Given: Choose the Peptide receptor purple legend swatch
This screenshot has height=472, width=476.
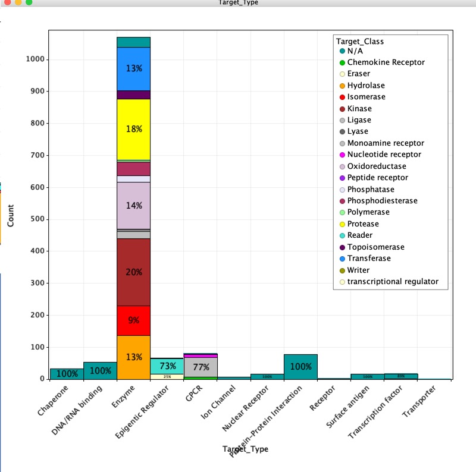Looking at the screenshot, I should [342, 178].
